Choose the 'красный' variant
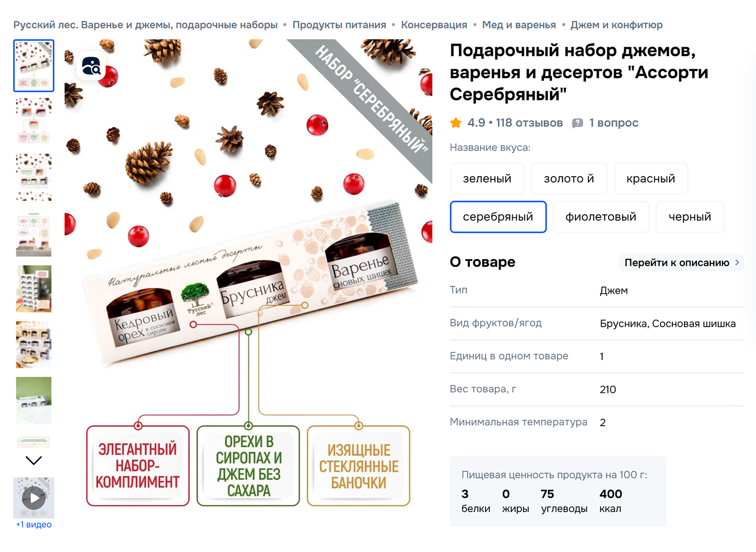 pyautogui.click(x=651, y=179)
